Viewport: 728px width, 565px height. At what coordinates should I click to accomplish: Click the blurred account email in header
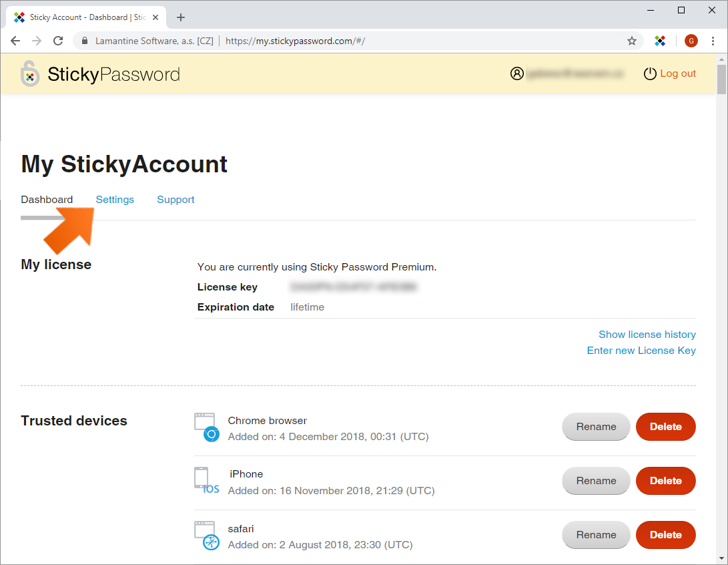coord(575,73)
